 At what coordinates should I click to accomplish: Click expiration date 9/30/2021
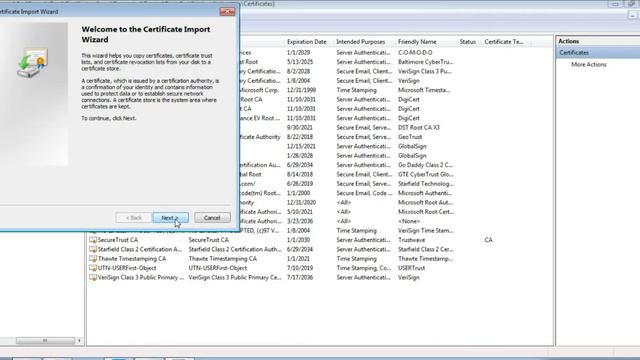pyautogui.click(x=300, y=128)
